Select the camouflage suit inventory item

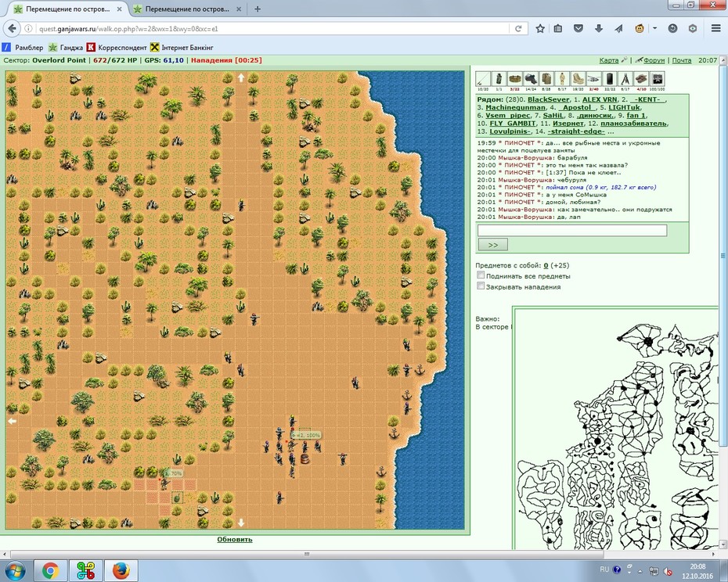[x=562, y=79]
